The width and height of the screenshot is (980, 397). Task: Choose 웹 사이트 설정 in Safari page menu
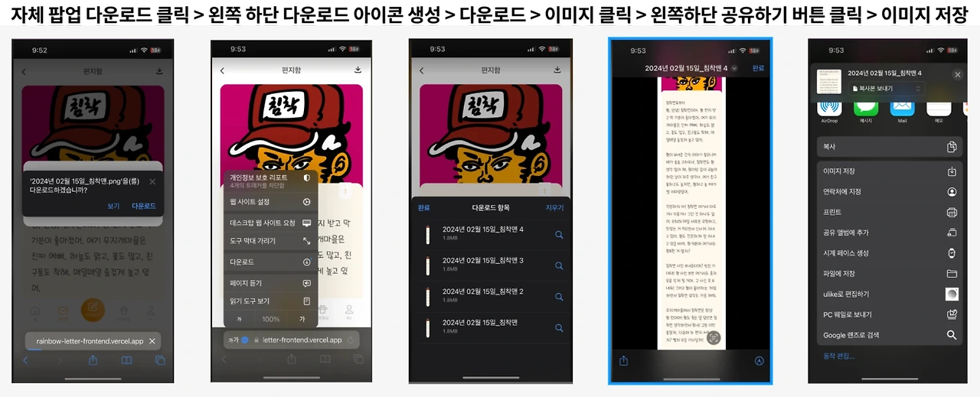(270, 202)
